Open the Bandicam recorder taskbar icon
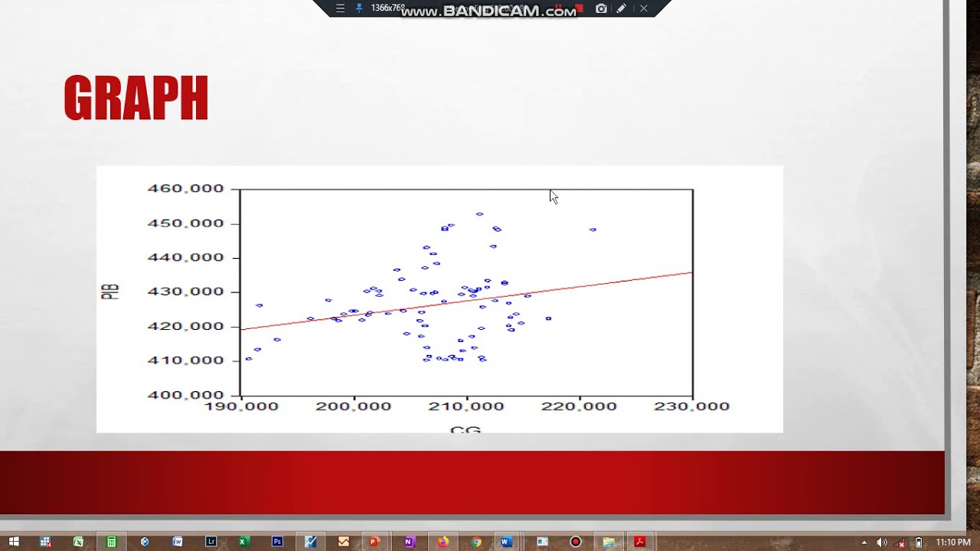Viewport: 980px width, 551px height. 576,542
